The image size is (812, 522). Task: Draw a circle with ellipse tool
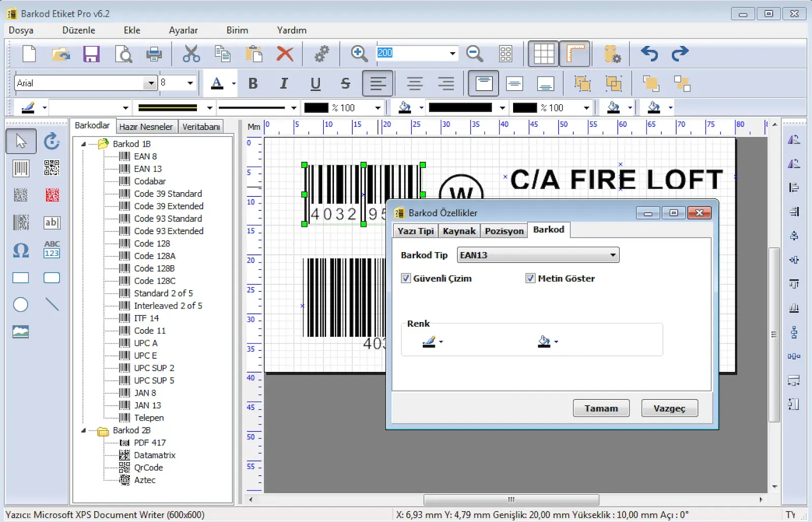pyautogui.click(x=20, y=304)
